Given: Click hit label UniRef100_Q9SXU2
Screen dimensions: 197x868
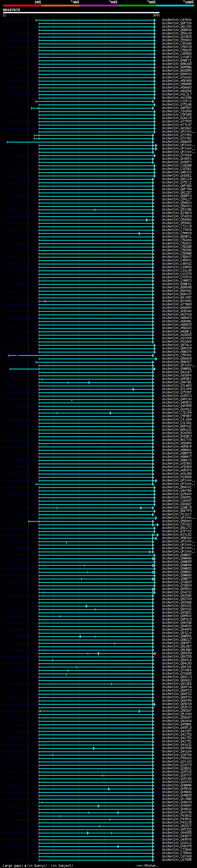Looking at the screenshot, I should point(176,606).
